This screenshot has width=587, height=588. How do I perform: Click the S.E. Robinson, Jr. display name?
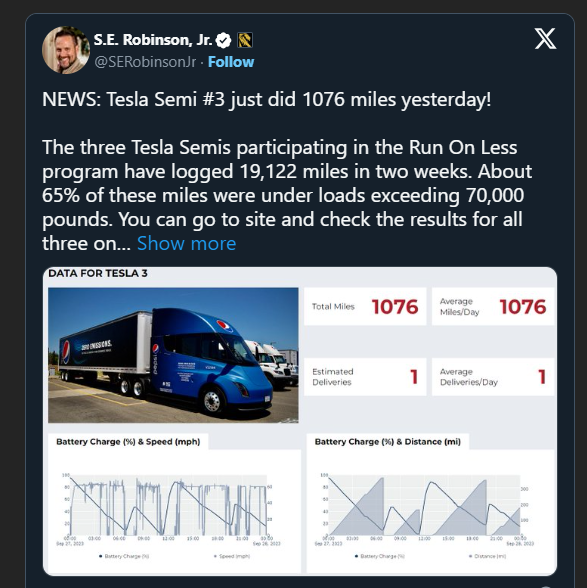(153, 40)
